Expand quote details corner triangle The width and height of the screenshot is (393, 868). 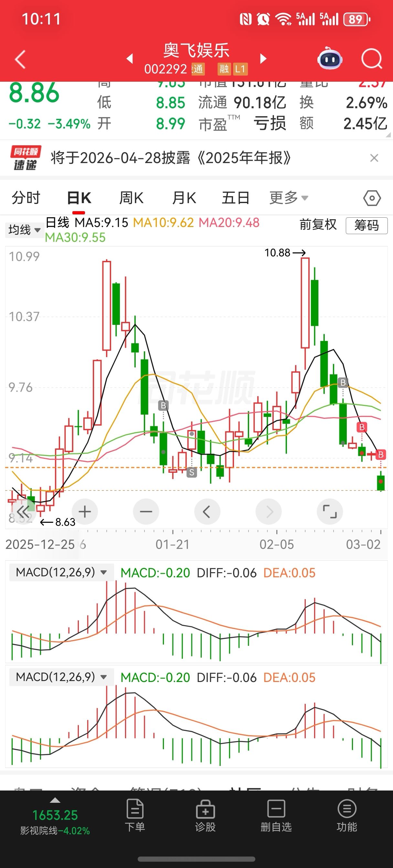388,134
